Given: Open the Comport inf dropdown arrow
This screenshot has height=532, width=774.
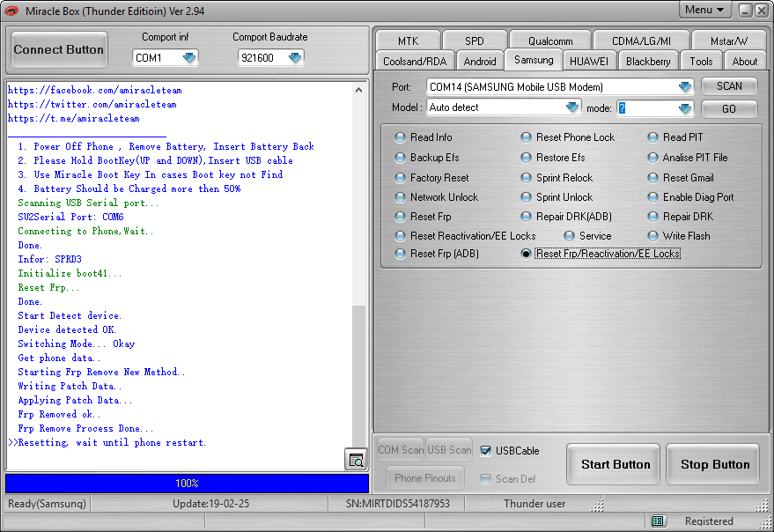Looking at the screenshot, I should pyautogui.click(x=189, y=58).
